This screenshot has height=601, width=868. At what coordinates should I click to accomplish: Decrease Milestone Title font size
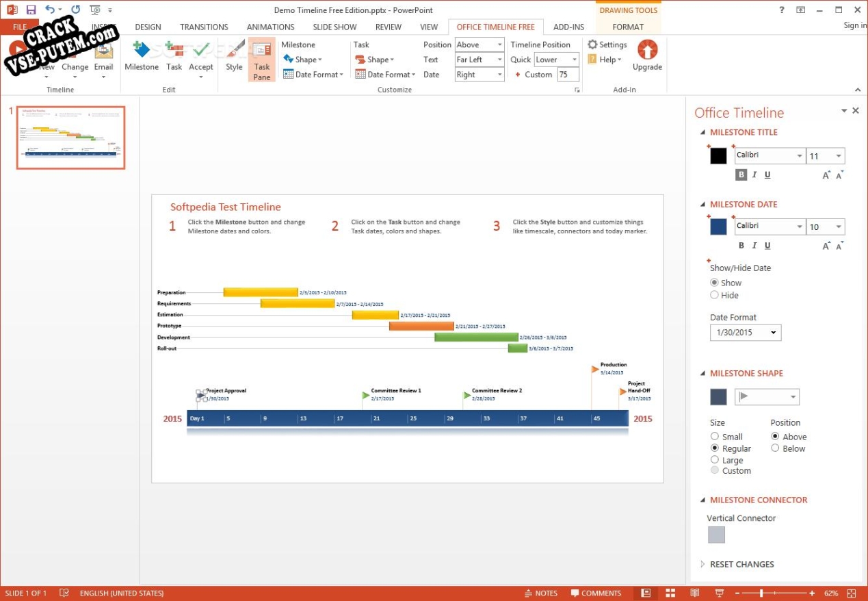click(x=840, y=175)
